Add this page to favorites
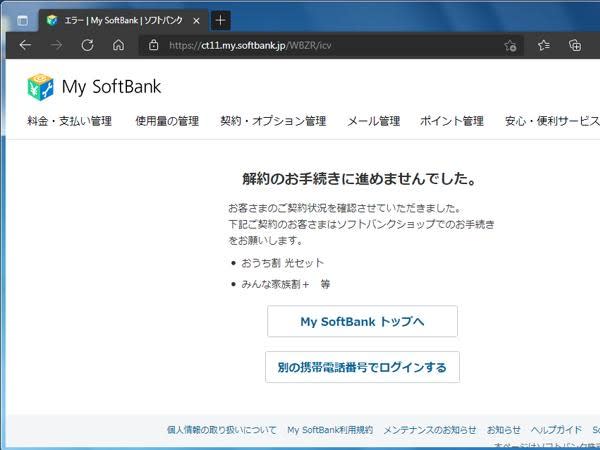600x450 pixels. 510,45
